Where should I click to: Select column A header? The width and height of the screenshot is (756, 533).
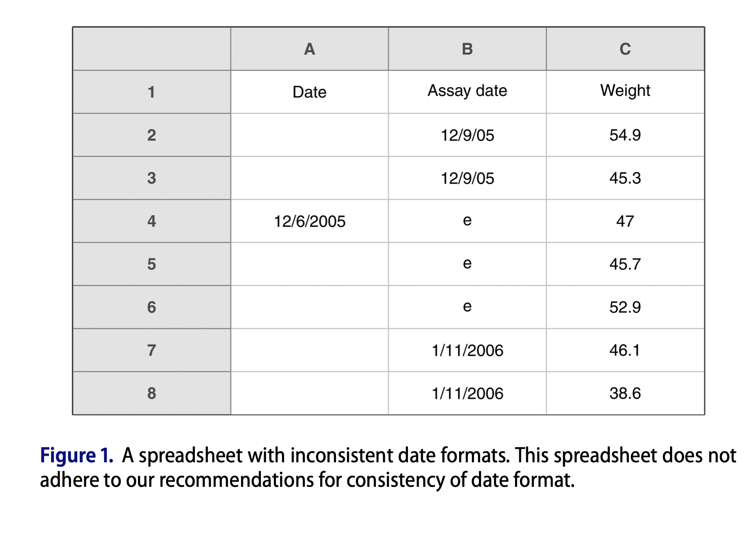(309, 49)
